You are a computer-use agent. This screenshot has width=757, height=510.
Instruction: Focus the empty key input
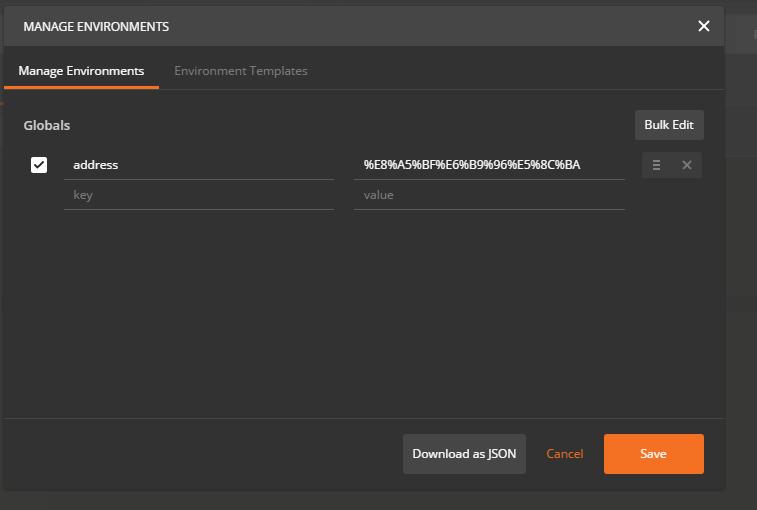(x=198, y=195)
